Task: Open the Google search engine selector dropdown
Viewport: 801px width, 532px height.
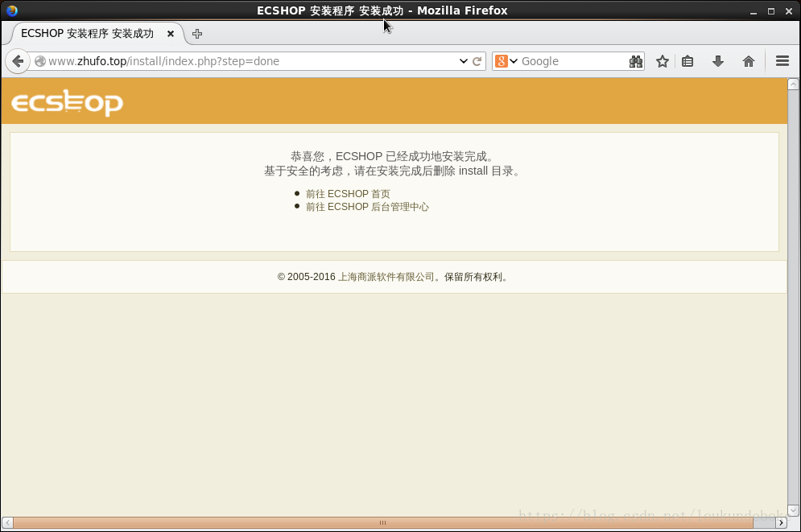Action: (506, 61)
